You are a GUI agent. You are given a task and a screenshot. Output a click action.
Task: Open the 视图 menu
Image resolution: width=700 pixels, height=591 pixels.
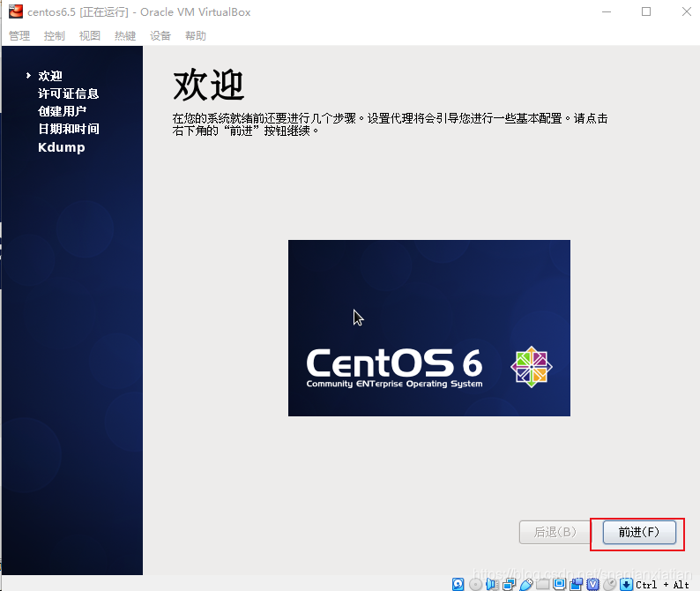(x=90, y=36)
